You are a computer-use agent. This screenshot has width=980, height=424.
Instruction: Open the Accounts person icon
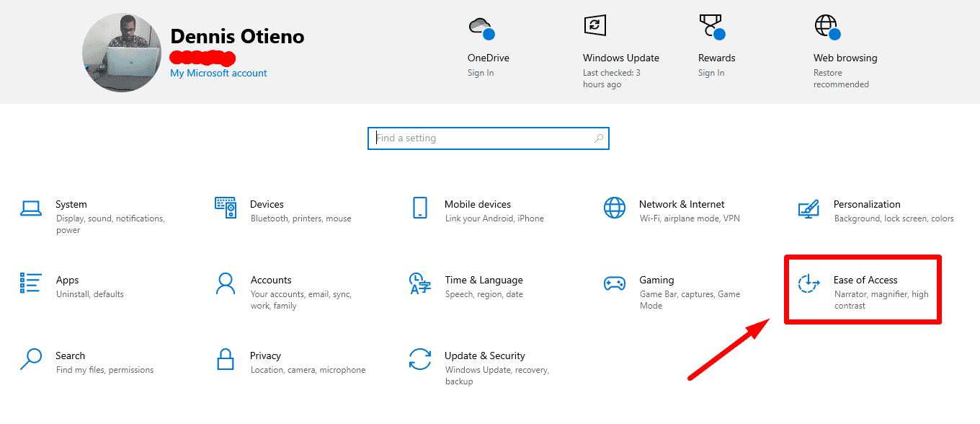point(226,283)
